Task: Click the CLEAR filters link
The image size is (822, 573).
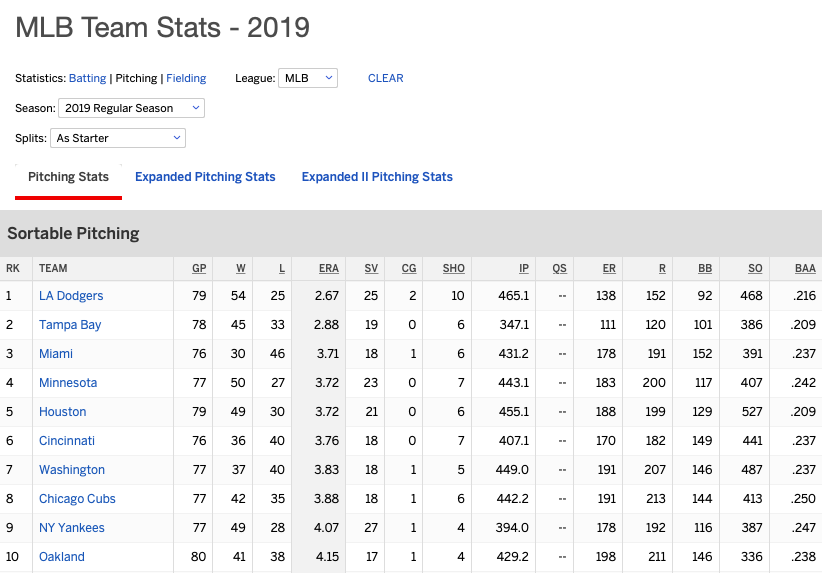Action: click(x=386, y=78)
